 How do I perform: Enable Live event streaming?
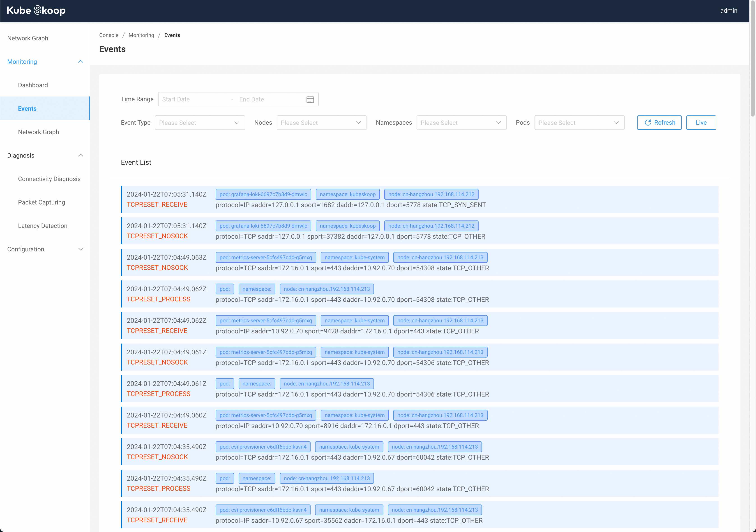pos(701,123)
